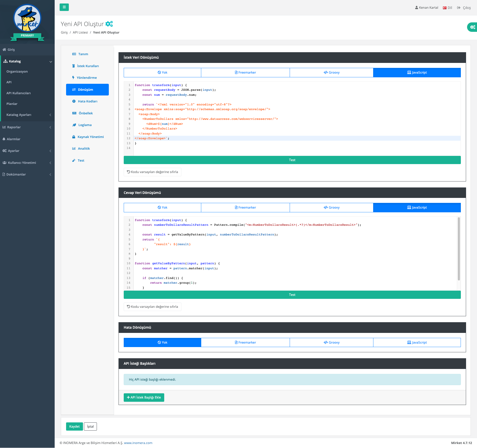
Task: Click the response code editor scrollbar
Action: coord(459,249)
